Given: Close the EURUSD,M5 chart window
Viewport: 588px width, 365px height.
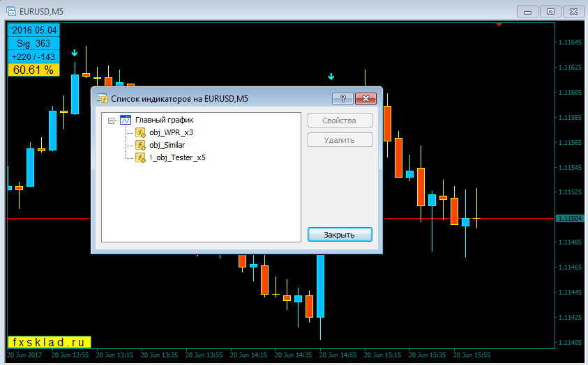Looking at the screenshot, I should [573, 12].
